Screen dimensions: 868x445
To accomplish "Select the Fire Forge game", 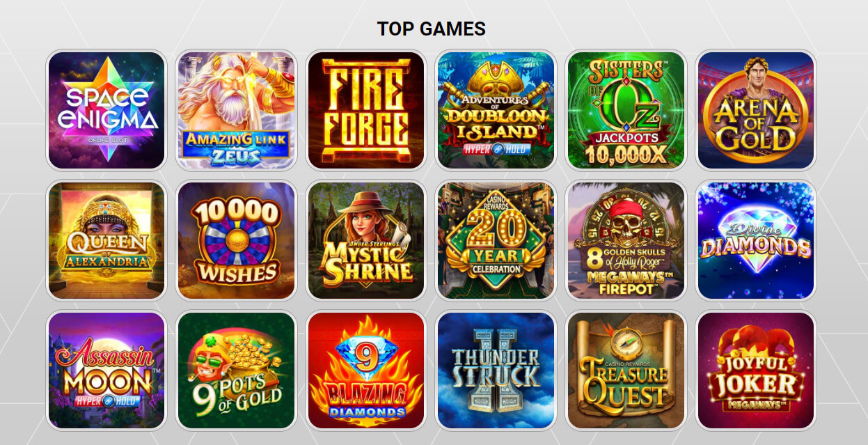I will pyautogui.click(x=366, y=110).
